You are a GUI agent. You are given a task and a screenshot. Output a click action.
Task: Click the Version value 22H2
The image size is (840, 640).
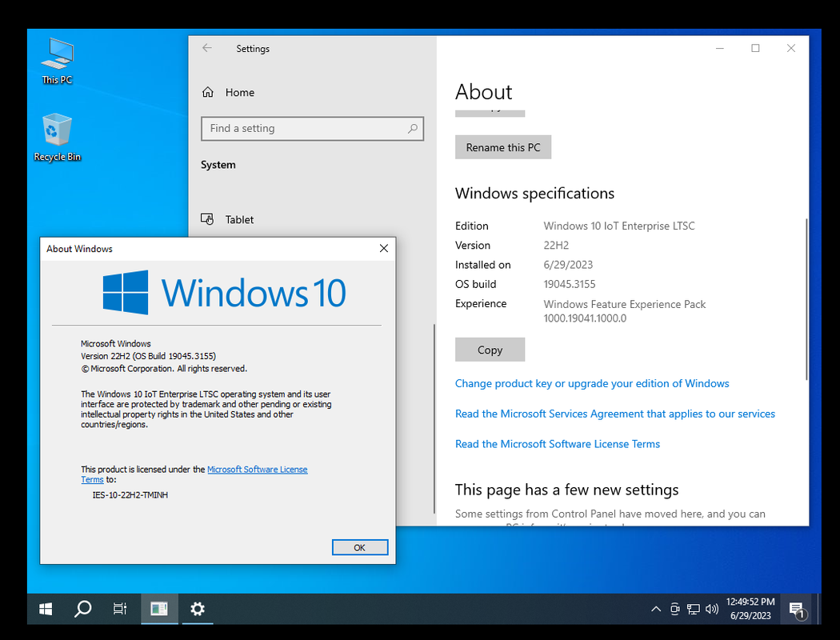pyautogui.click(x=556, y=246)
